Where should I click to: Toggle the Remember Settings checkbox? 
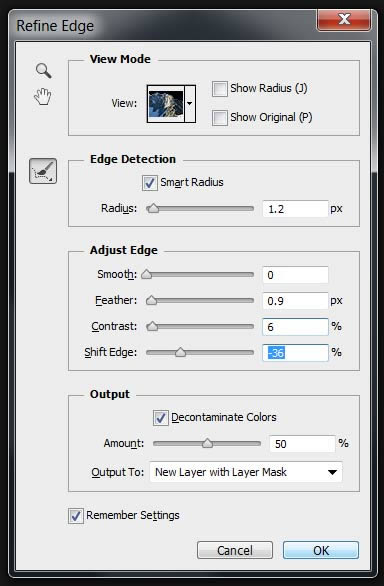pyautogui.click(x=76, y=516)
